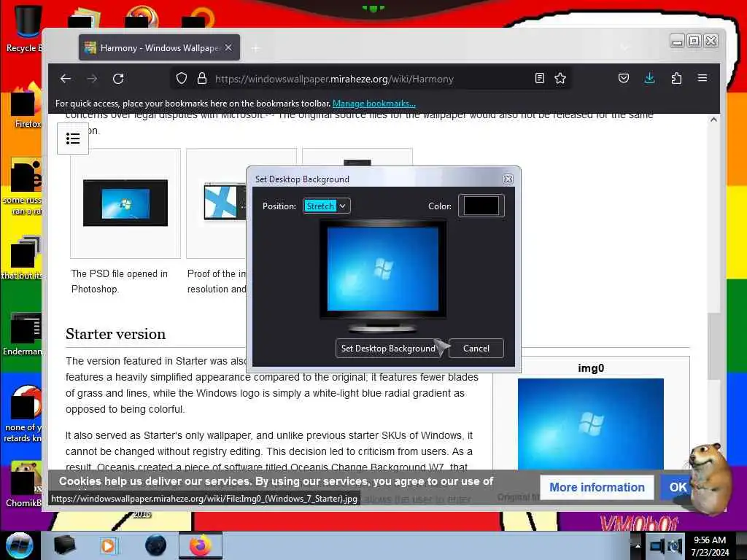Open the dark globe taskbar icon
The width and height of the screenshot is (747, 560).
pyautogui.click(x=155, y=545)
